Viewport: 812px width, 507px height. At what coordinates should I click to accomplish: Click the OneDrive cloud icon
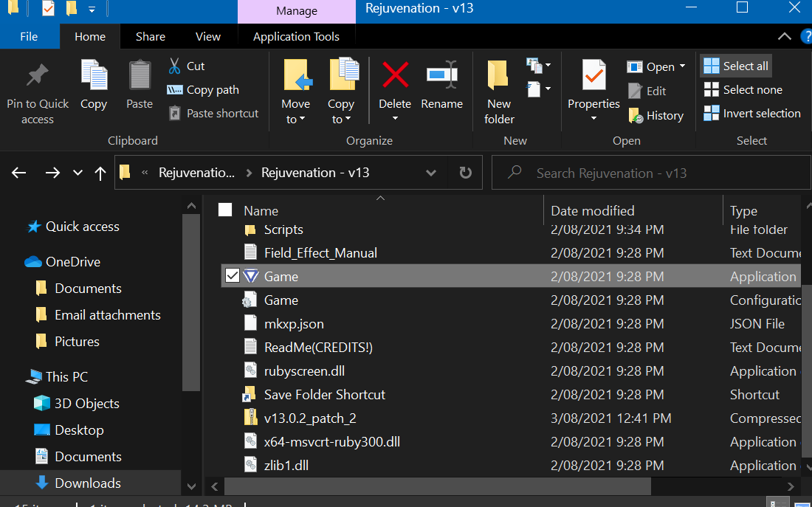33,261
